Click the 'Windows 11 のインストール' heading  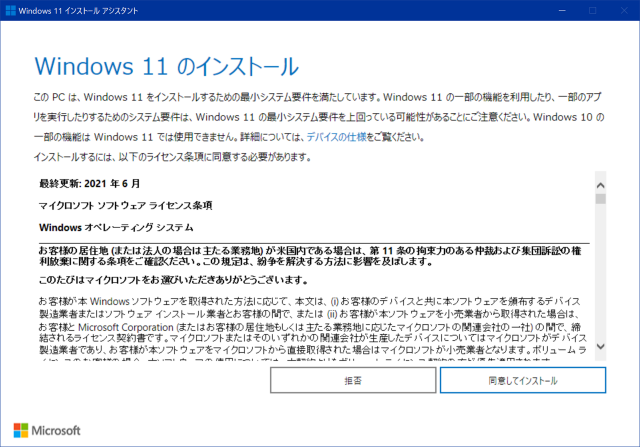point(167,66)
